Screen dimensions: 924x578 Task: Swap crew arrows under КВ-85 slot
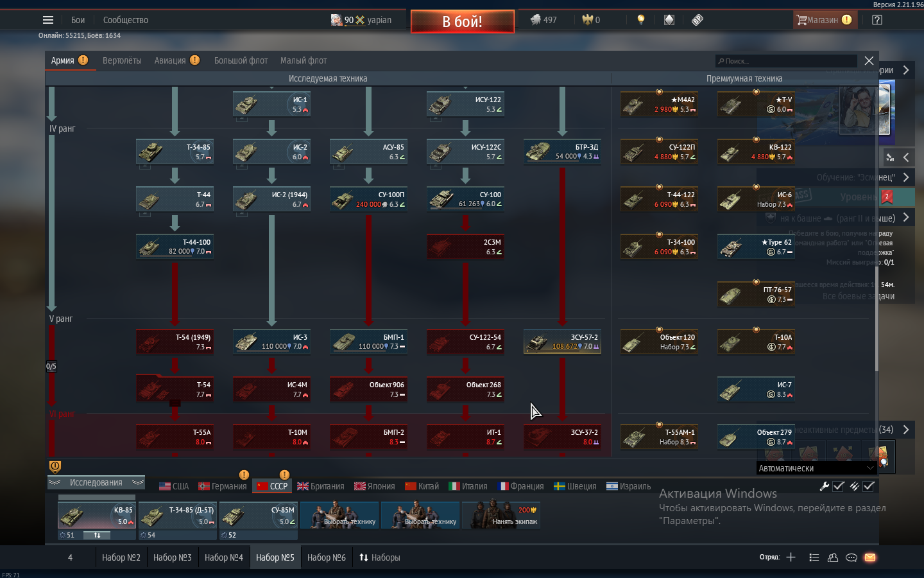97,535
